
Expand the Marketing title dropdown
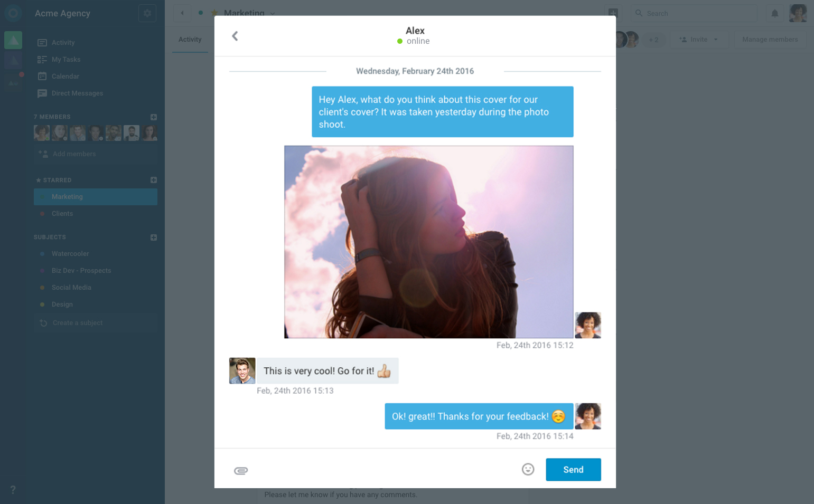pos(273,13)
